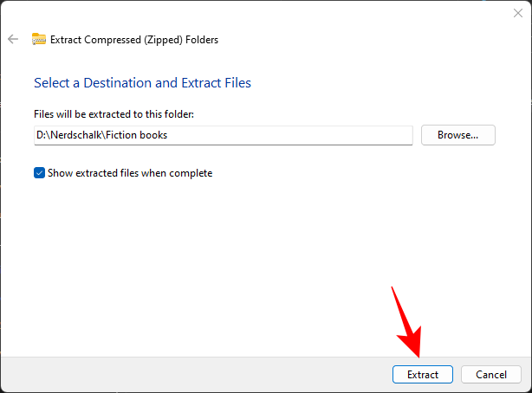Place cursor on 'D:' drive letter
The height and width of the screenshot is (393, 532).
coord(40,135)
